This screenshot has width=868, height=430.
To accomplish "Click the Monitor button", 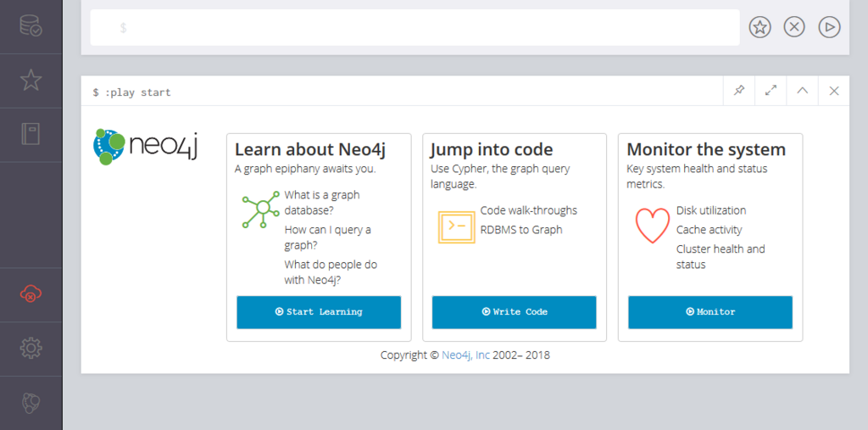I will coord(710,312).
